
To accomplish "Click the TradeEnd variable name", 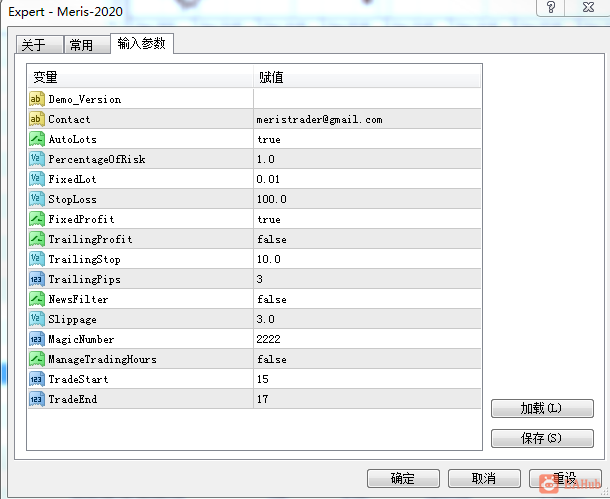I will (73, 399).
